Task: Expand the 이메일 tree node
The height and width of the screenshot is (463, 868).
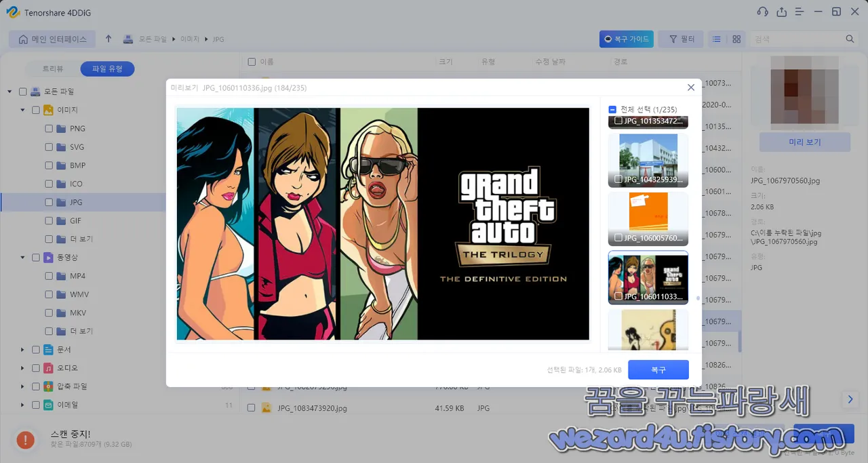Action: coord(22,405)
